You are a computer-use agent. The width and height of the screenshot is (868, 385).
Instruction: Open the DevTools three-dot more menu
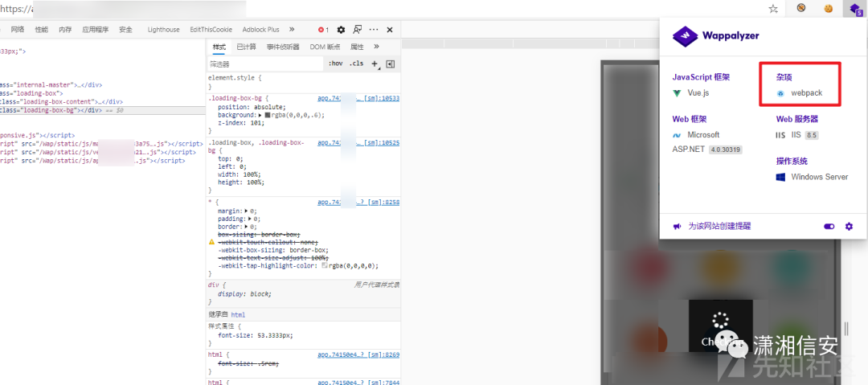pyautogui.click(x=374, y=30)
